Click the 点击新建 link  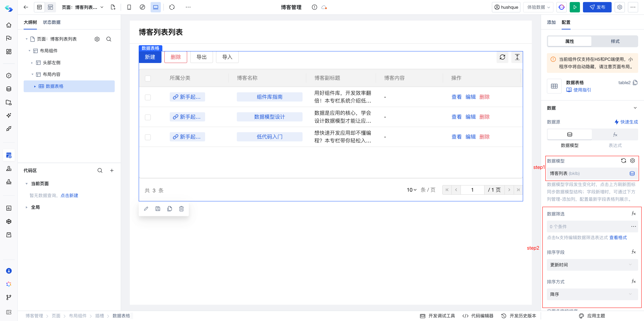[69, 195]
